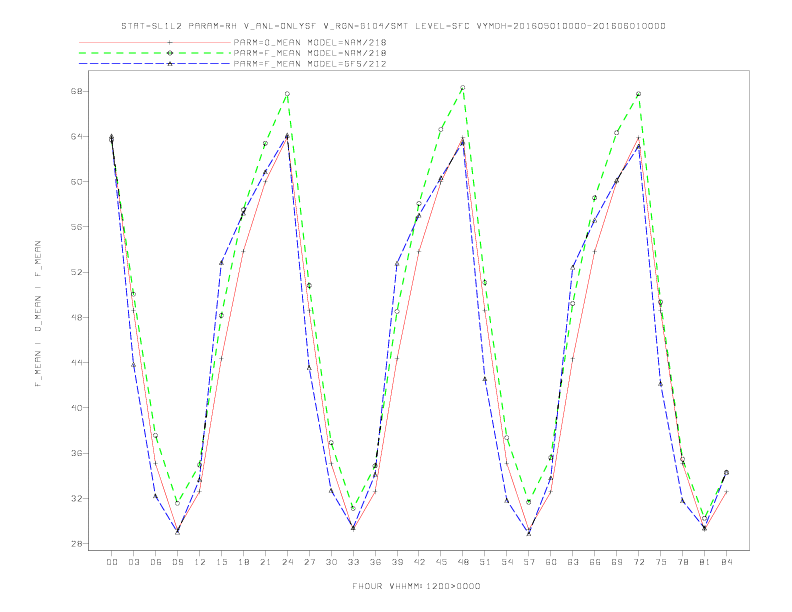The image size is (792, 612).
Task: Click x-axis forecast hour label 12
Action: pos(200,562)
